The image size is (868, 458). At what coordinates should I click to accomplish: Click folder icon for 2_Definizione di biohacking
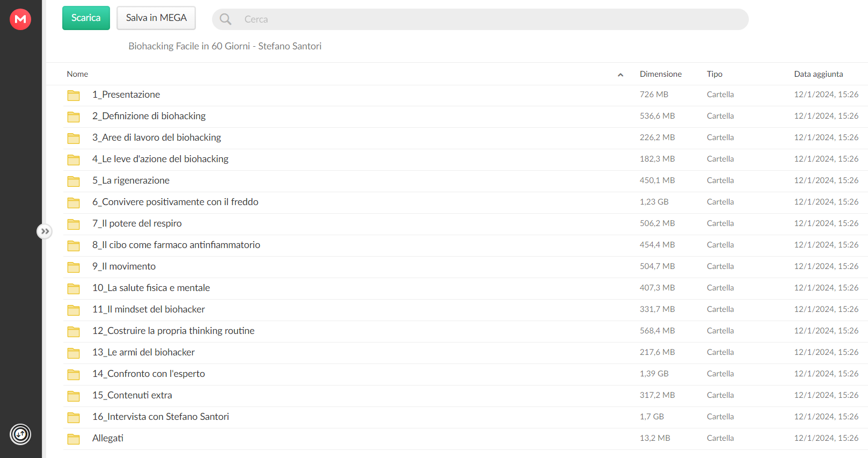tap(74, 117)
